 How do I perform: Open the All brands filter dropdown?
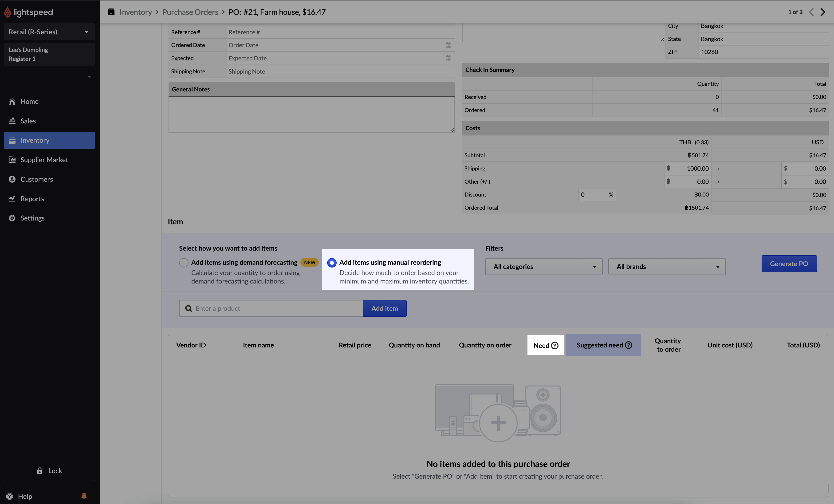[666, 266]
